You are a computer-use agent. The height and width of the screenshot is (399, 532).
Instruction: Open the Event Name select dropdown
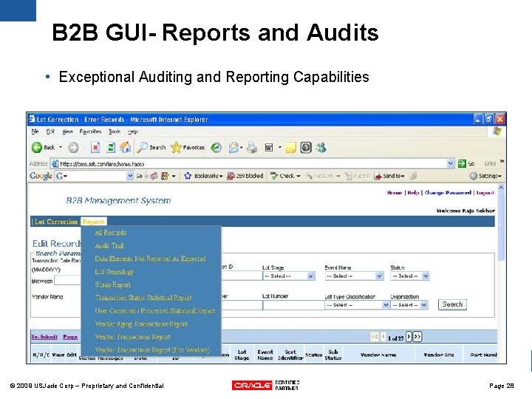pos(354,276)
